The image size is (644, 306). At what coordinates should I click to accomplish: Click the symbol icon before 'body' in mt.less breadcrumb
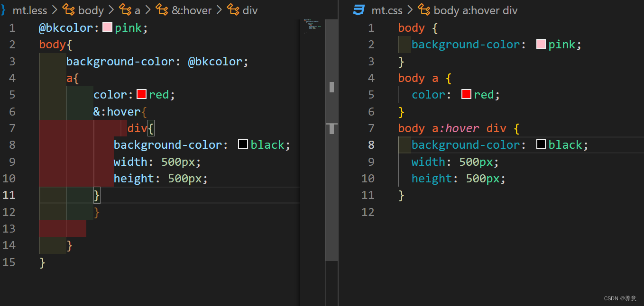pos(69,10)
